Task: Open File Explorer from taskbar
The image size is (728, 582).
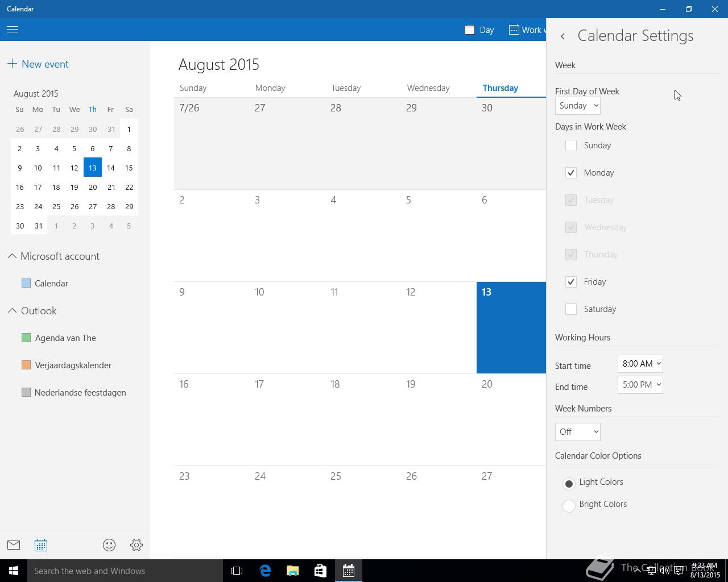Action: click(293, 571)
